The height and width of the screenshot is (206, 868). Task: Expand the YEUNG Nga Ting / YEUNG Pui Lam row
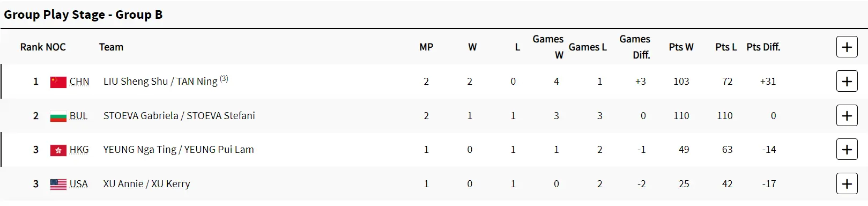[847, 150]
